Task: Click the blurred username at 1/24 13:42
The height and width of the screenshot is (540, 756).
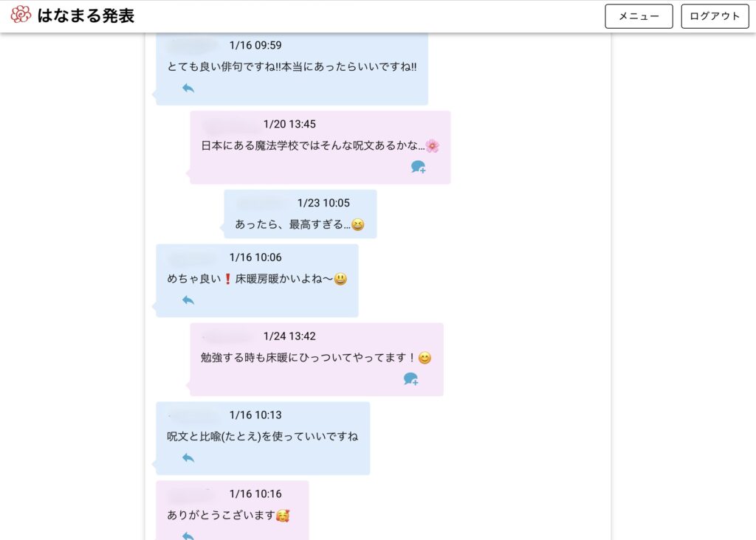Action: tap(229, 336)
